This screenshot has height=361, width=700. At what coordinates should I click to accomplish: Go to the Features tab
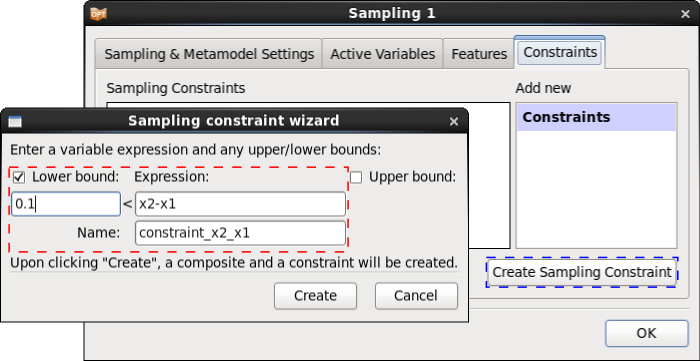click(x=479, y=54)
